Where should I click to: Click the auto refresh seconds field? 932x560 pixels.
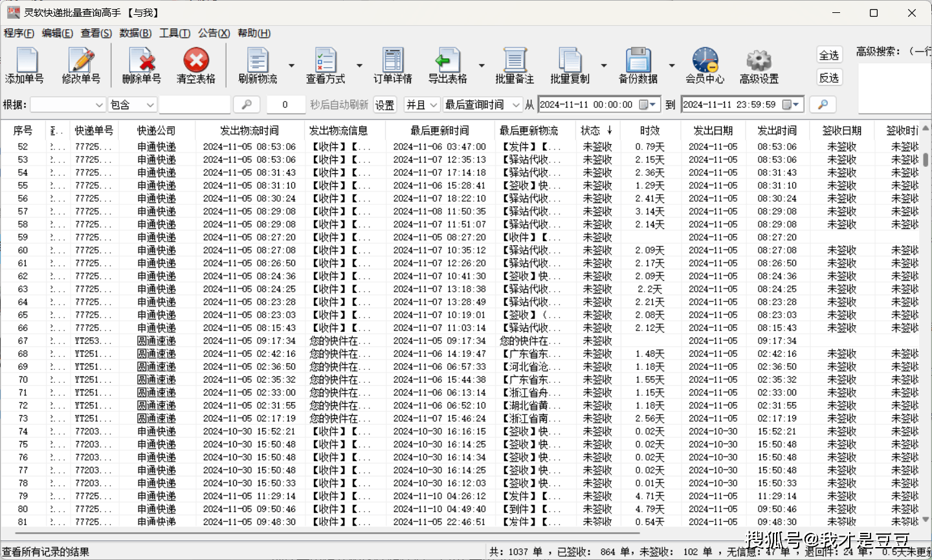[285, 105]
